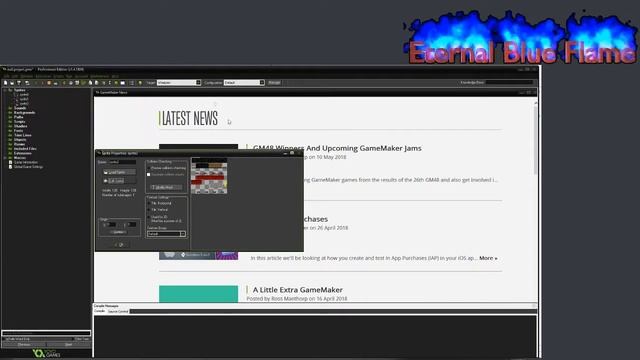The image size is (640, 360).
Task: Click the Create object toolbar icon
Action: point(116,83)
